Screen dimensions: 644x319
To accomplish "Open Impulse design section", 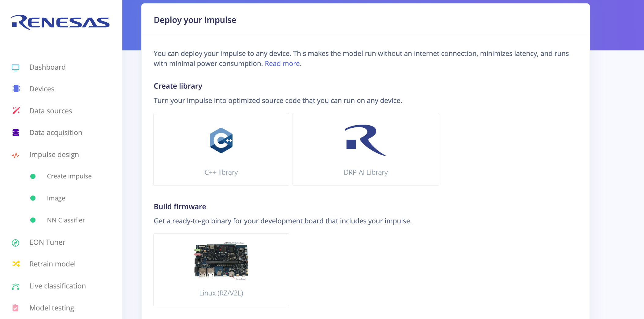I will pos(54,155).
